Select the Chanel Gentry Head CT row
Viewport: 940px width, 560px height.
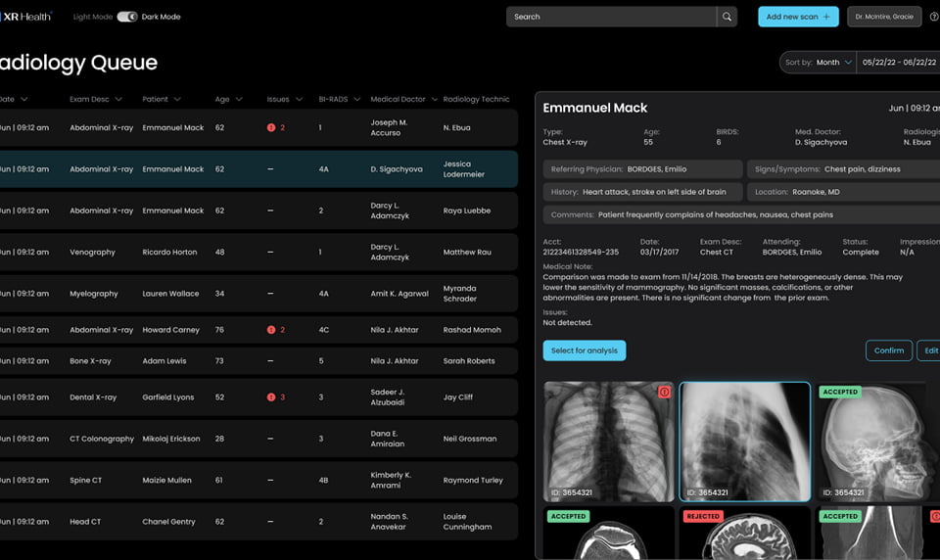coord(258,522)
